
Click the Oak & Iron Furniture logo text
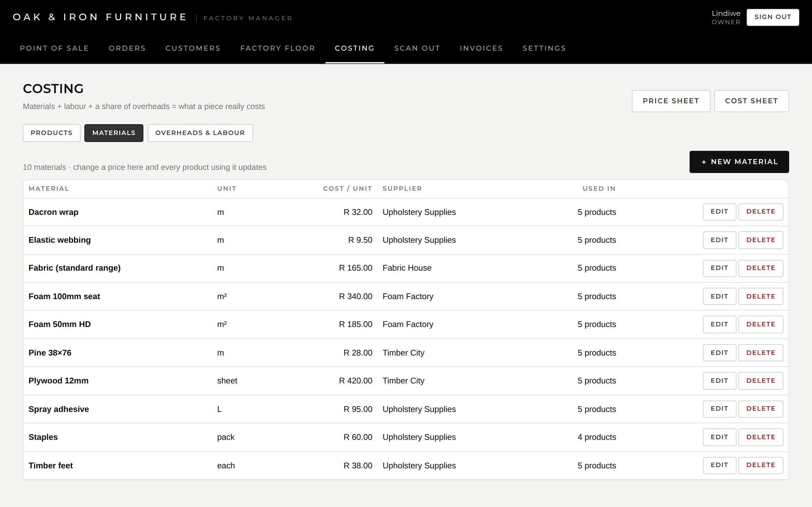100,17
